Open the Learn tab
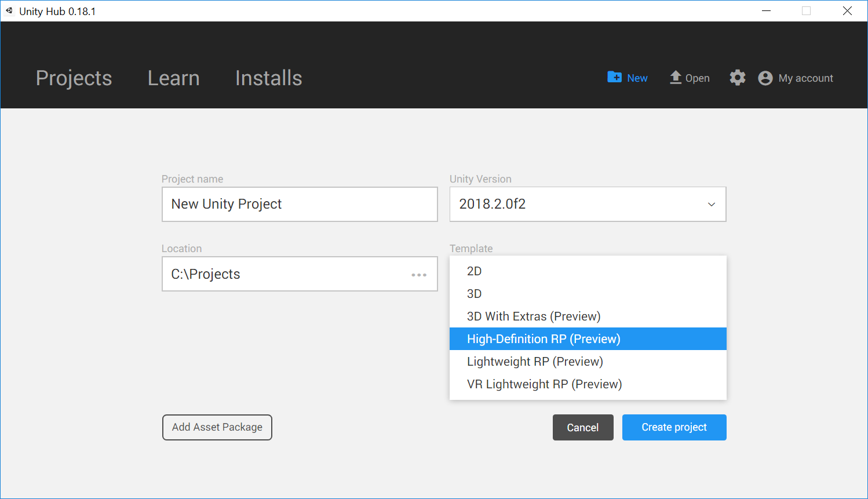Screen dimensions: 868x499 173,78
